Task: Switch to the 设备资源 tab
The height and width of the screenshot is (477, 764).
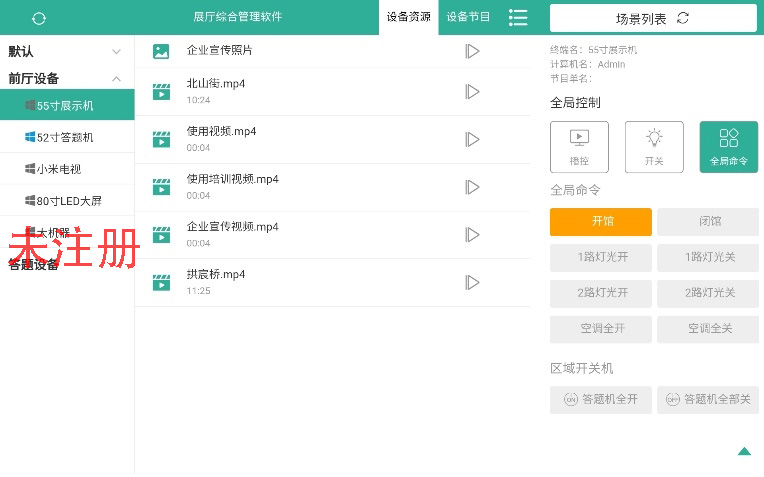Action: point(408,17)
